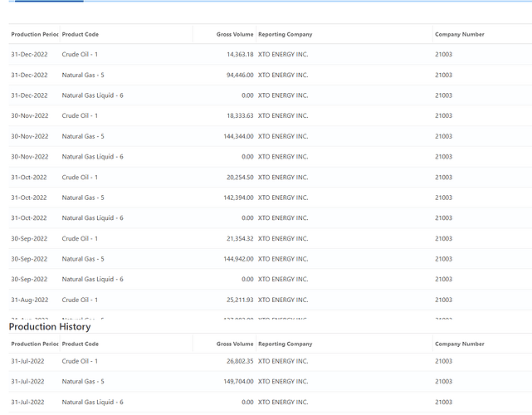
Task: Select gross volume value 142,394.00
Action: click(x=238, y=198)
